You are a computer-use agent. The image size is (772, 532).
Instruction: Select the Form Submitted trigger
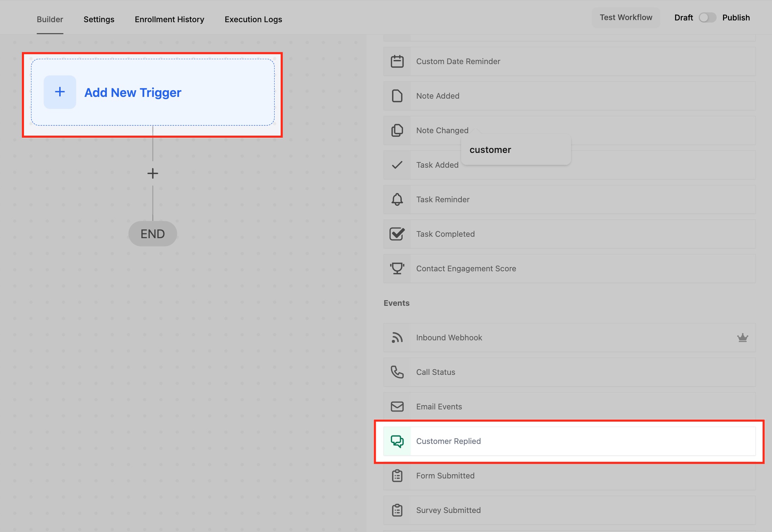[445, 476]
